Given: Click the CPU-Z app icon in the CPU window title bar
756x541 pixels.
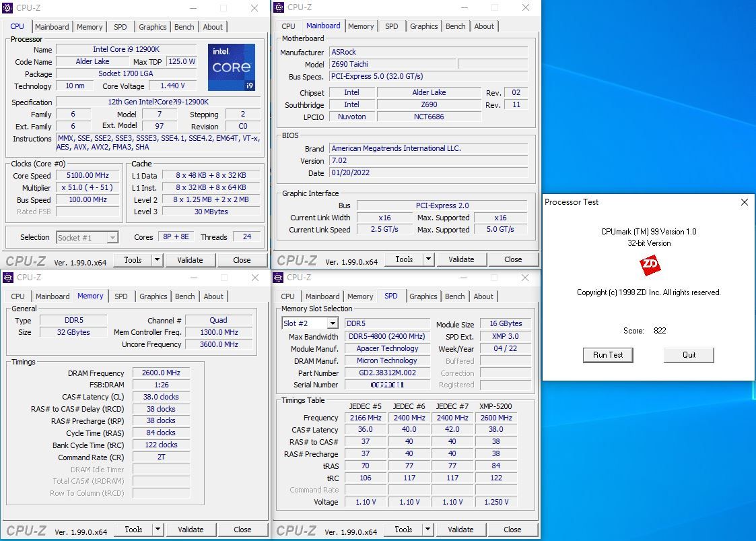Looking at the screenshot, I should click(7, 7).
